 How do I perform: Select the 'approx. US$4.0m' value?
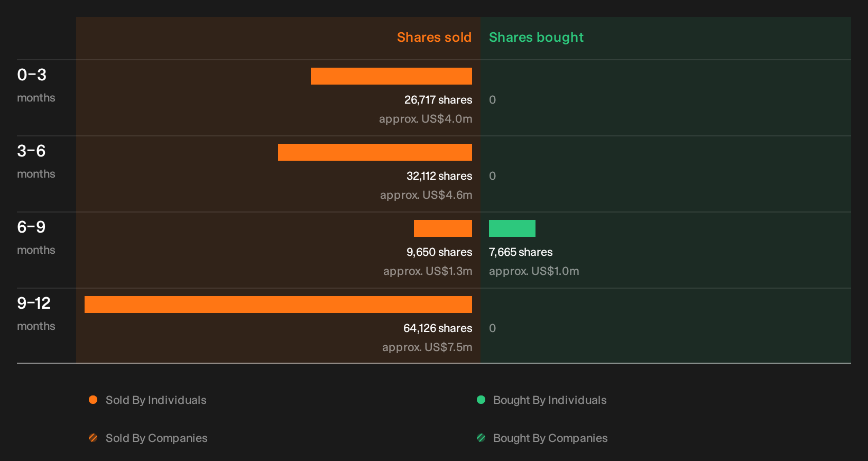(426, 119)
